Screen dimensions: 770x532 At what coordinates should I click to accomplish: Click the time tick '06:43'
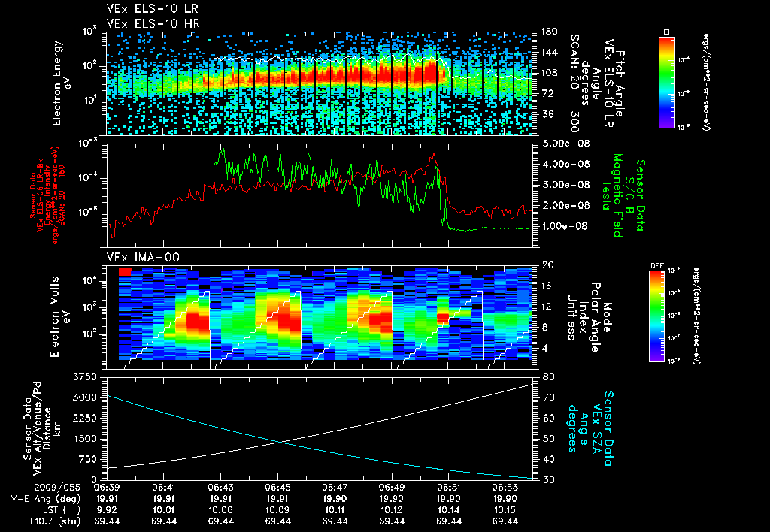(x=221, y=488)
